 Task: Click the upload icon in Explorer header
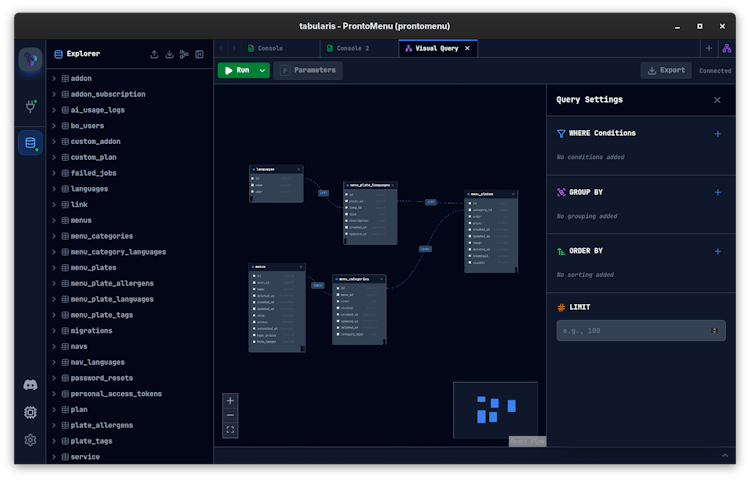154,54
